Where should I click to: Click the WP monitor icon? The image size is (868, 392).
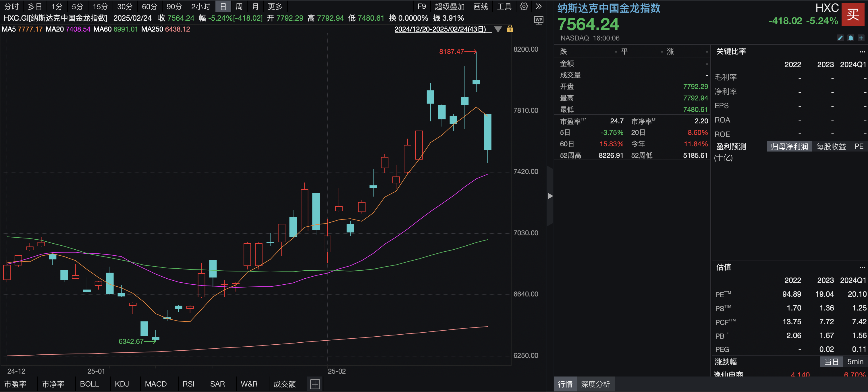[539, 20]
